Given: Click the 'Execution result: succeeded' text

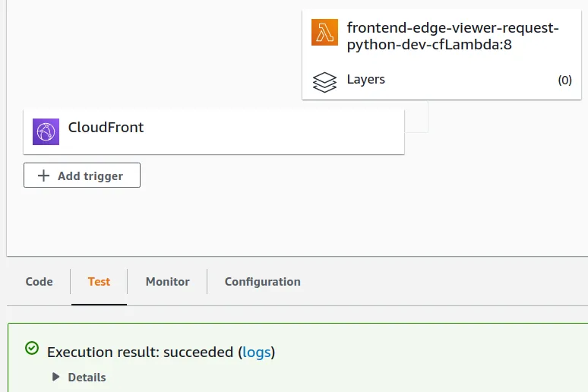Looking at the screenshot, I should pyautogui.click(x=140, y=352).
